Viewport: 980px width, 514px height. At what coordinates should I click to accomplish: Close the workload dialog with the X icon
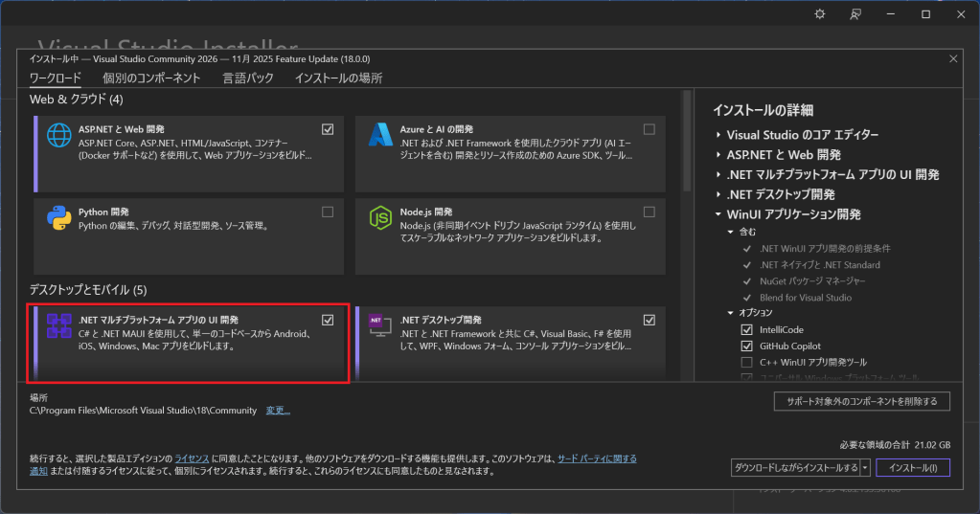point(952,59)
